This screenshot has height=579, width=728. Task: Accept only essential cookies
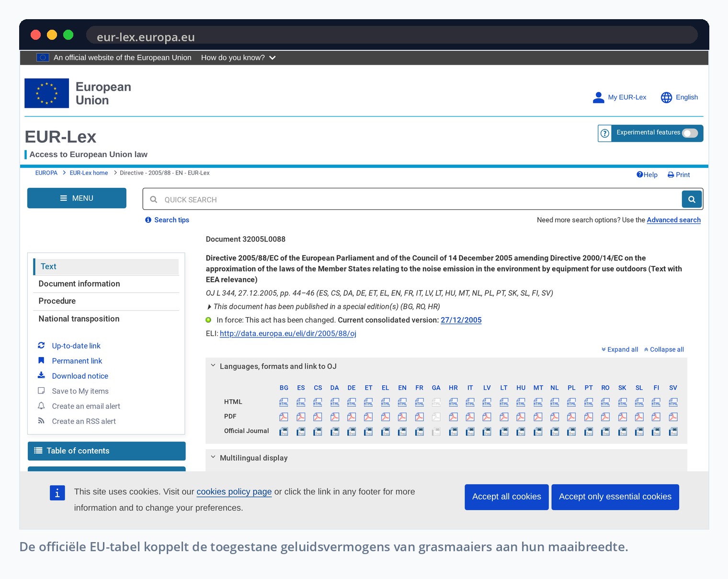[x=615, y=497]
